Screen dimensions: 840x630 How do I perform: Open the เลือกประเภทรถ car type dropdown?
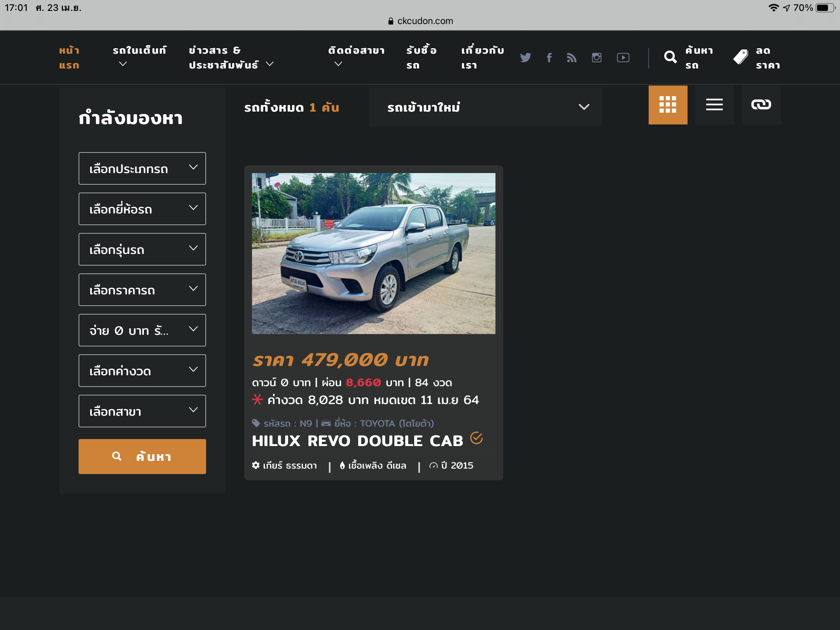pos(142,168)
